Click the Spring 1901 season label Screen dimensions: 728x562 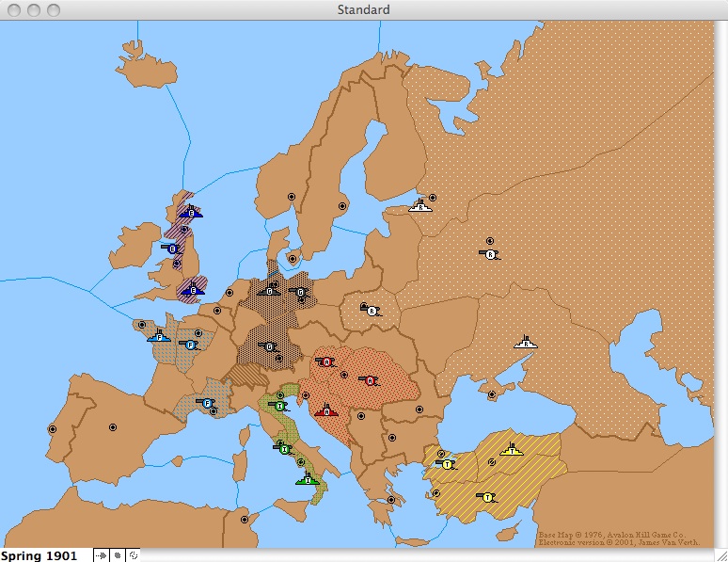pyautogui.click(x=39, y=555)
